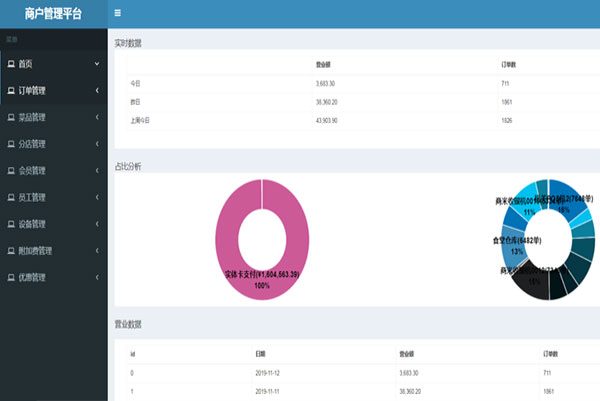Screen dimensions: 600x401
Task: Click the icon next to 设备管理
Action: [x=11, y=224]
